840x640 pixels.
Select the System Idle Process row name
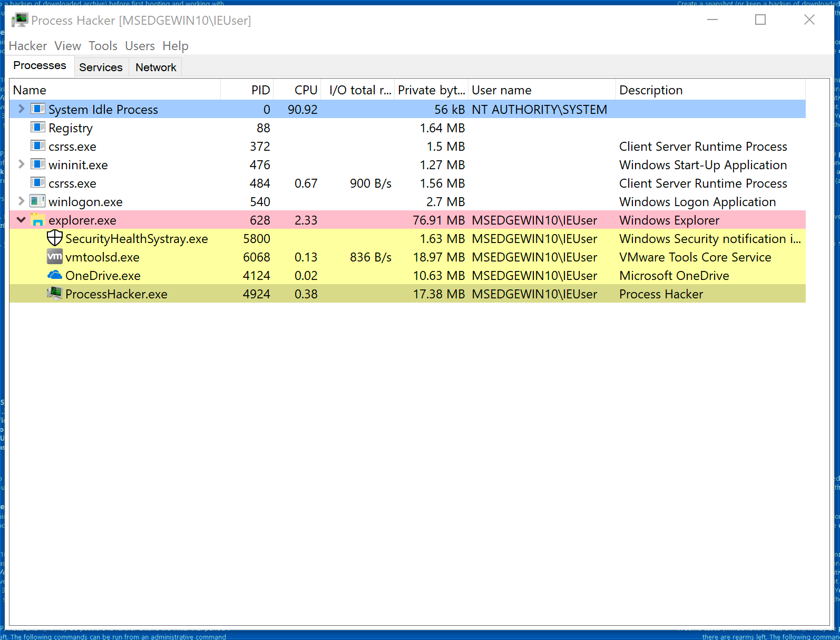click(x=103, y=110)
